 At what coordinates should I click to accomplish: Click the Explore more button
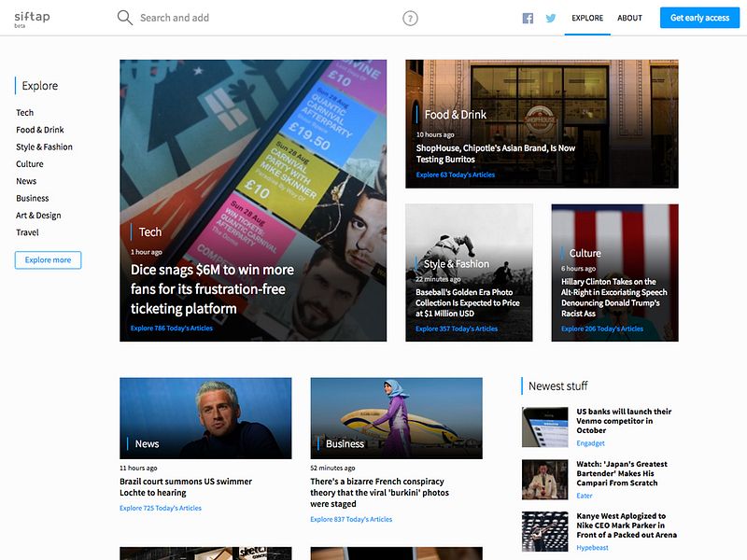[49, 260]
